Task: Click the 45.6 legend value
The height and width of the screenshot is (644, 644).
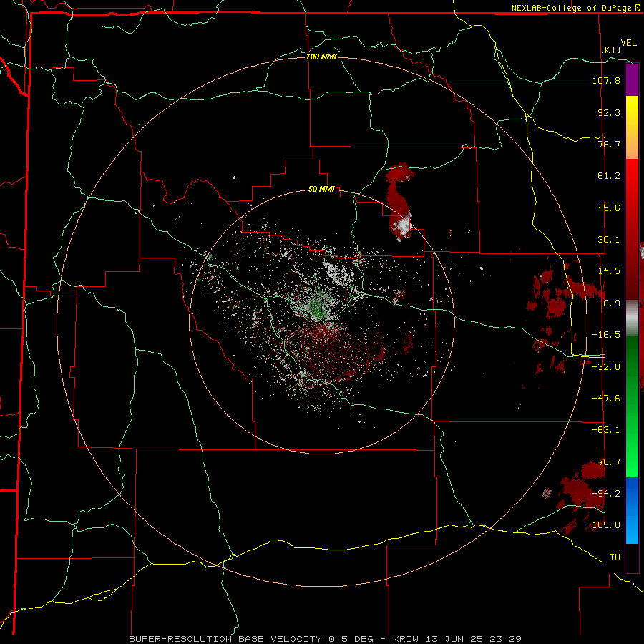Action: coord(609,208)
